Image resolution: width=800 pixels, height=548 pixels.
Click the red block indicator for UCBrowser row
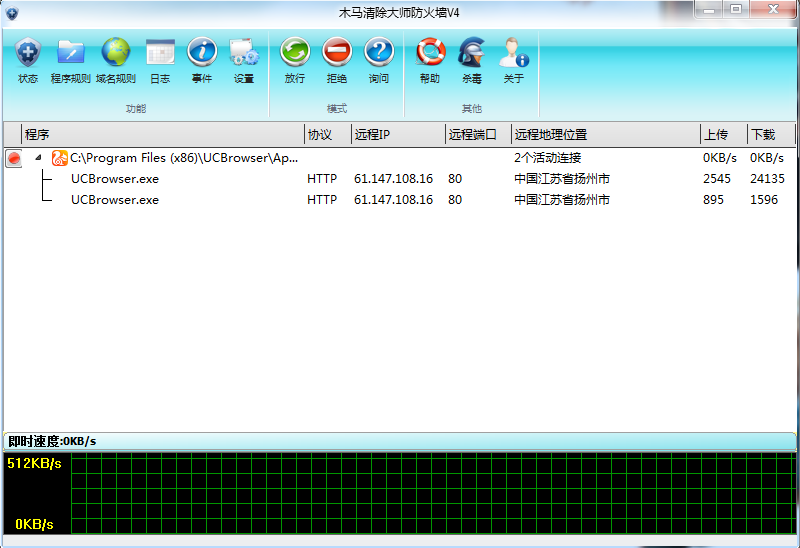pos(14,158)
